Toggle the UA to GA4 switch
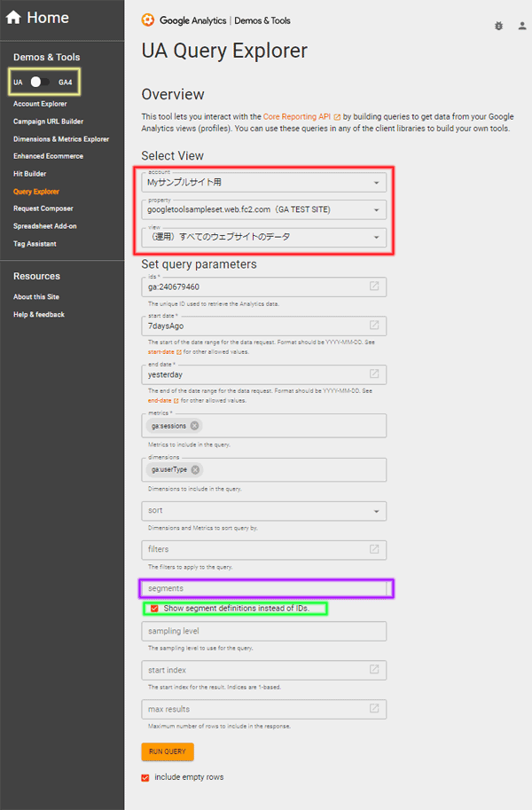The width and height of the screenshot is (532, 810). (40, 82)
